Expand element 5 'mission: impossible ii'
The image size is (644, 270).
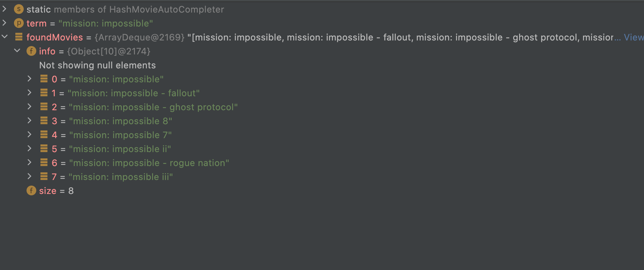pos(30,148)
